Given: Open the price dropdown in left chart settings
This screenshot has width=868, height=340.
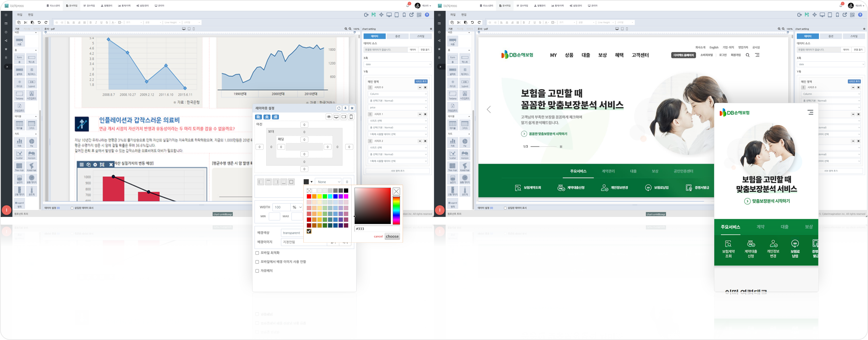Looking at the screenshot, I should click(x=397, y=107).
